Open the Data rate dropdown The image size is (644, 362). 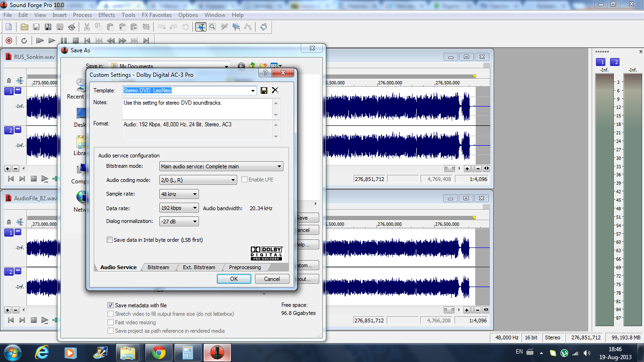(x=195, y=208)
